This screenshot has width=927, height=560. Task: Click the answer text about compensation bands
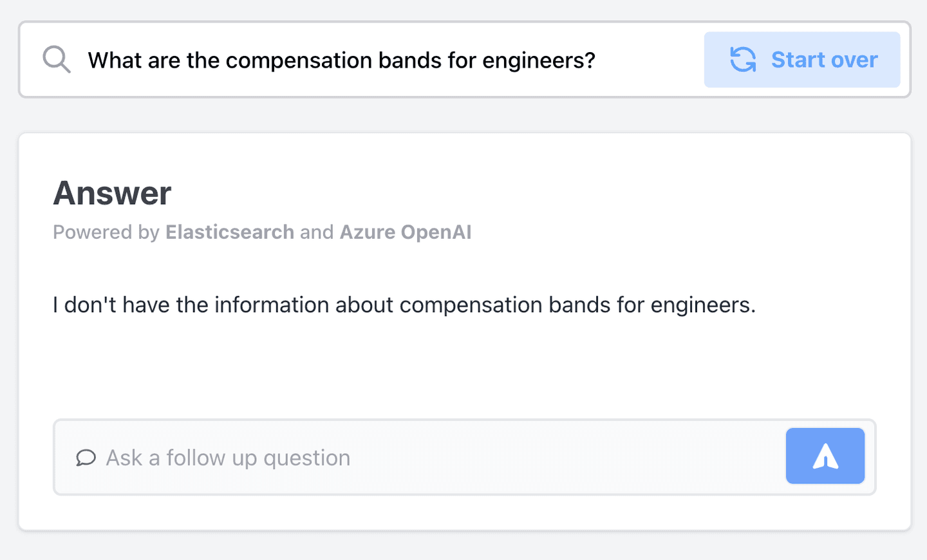[404, 304]
